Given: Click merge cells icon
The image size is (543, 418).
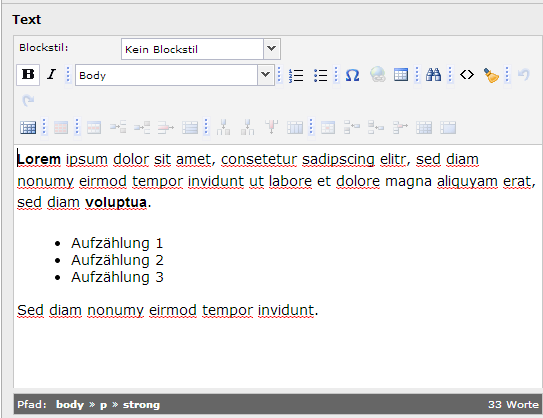Looking at the screenshot, I should (448, 128).
